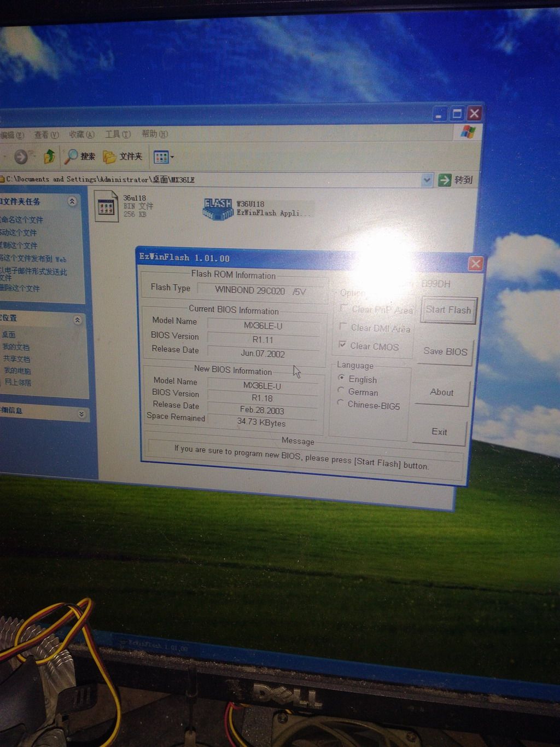
Task: Click current BIOS Version value R1.11
Action: (263, 339)
